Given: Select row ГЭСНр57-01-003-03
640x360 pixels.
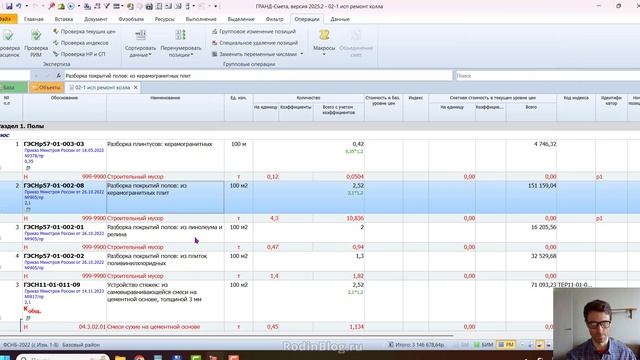Looking at the screenshot, I should pyautogui.click(x=54, y=144).
